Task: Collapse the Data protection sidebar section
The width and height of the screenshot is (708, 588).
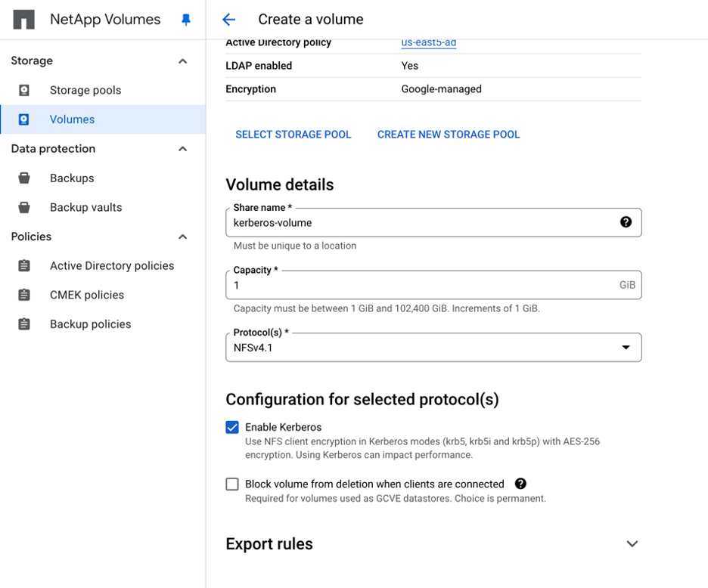Action: click(x=182, y=149)
